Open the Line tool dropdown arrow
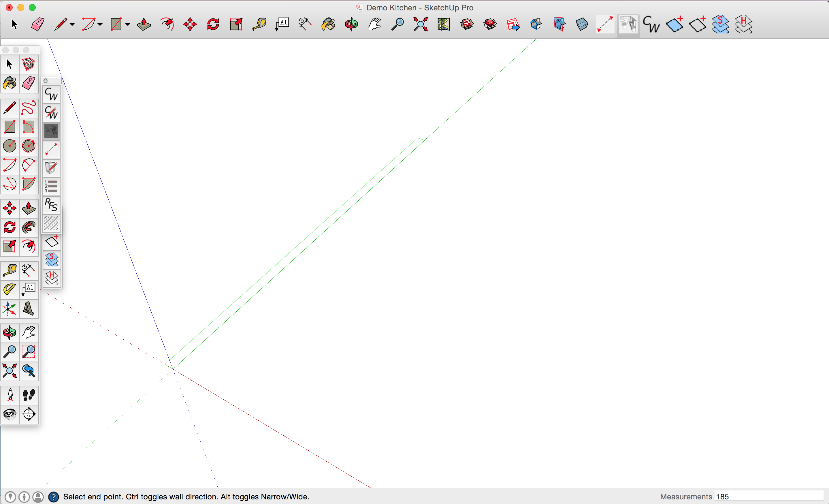Viewport: 829px width, 504px height. pyautogui.click(x=72, y=24)
